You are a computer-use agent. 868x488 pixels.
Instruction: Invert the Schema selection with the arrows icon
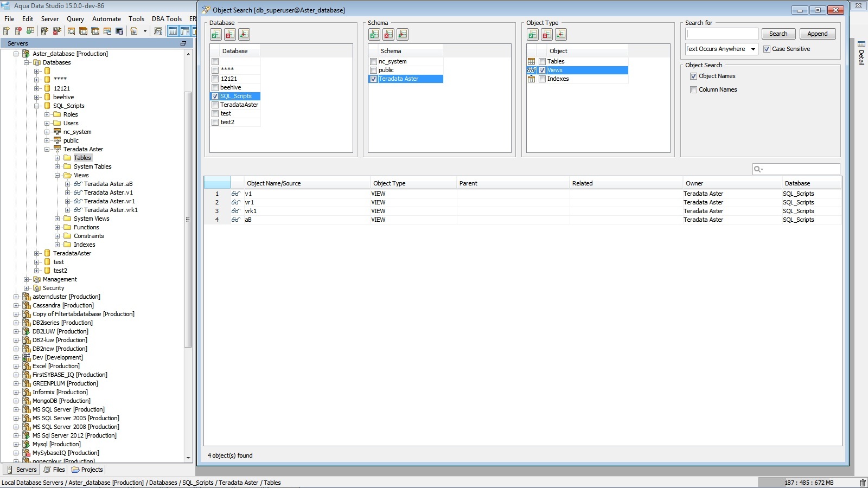pyautogui.click(x=403, y=35)
